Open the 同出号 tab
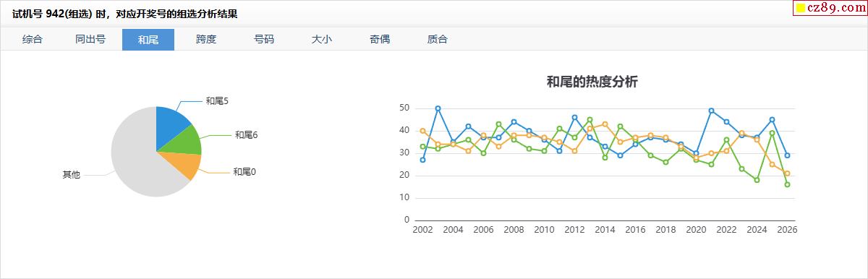The height and width of the screenshot is (279, 868). pos(90,39)
